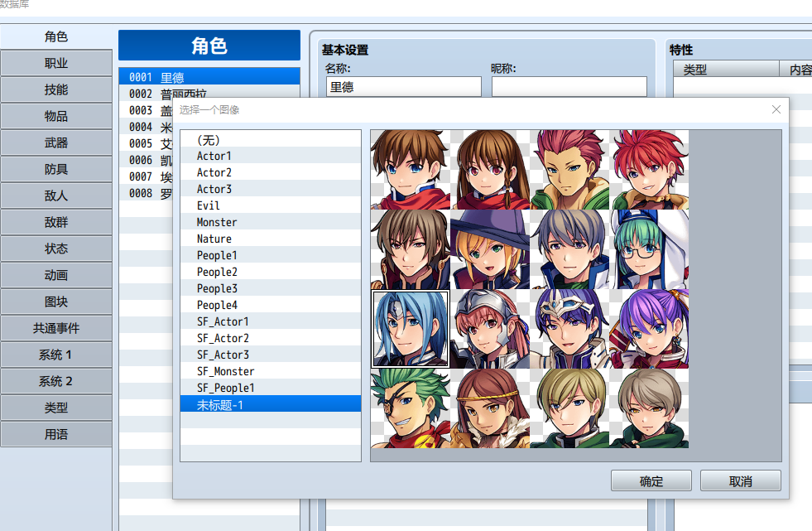This screenshot has height=531, width=812.
Task: Switch to the 类型 tab
Action: coord(56,408)
